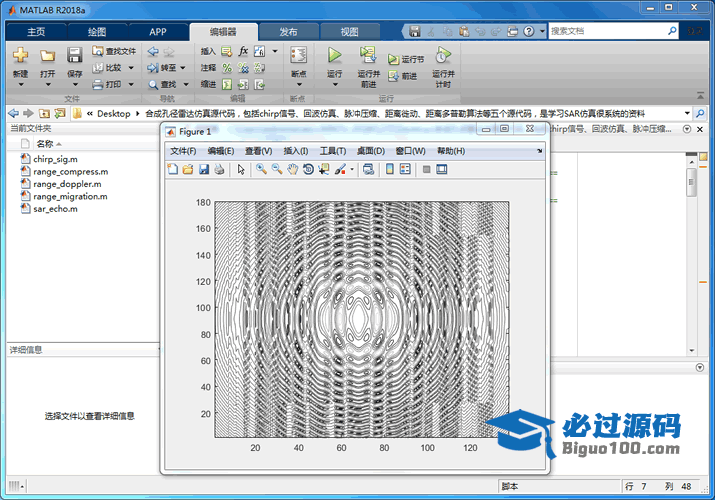
Task: Click the back navigation arrow in the ribbon
Action: pos(153,52)
